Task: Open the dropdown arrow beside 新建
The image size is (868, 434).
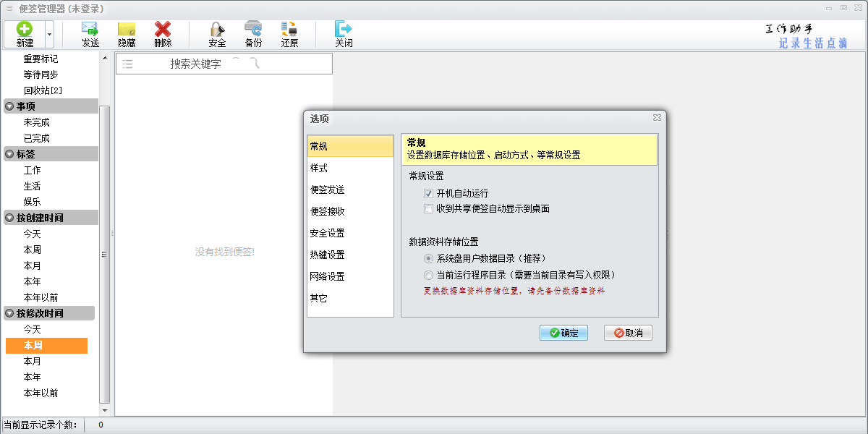Action: (x=49, y=34)
